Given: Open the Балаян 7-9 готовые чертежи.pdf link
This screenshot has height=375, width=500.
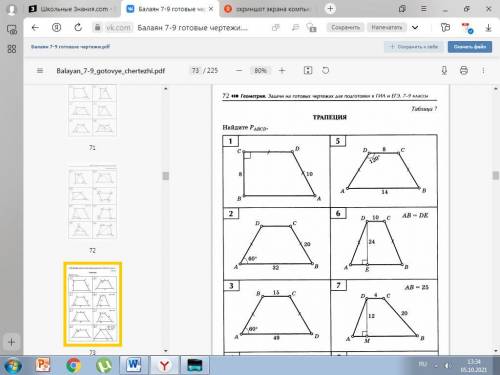Looking at the screenshot, I should tap(70, 47).
